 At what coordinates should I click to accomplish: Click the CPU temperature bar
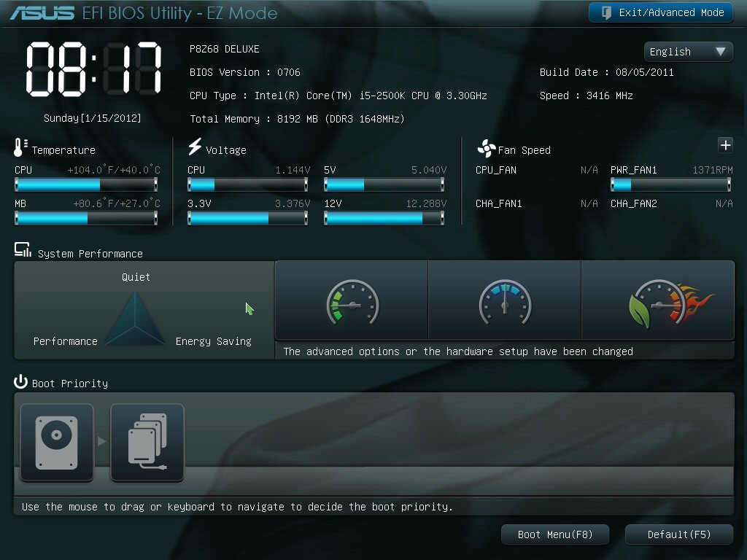[86, 184]
